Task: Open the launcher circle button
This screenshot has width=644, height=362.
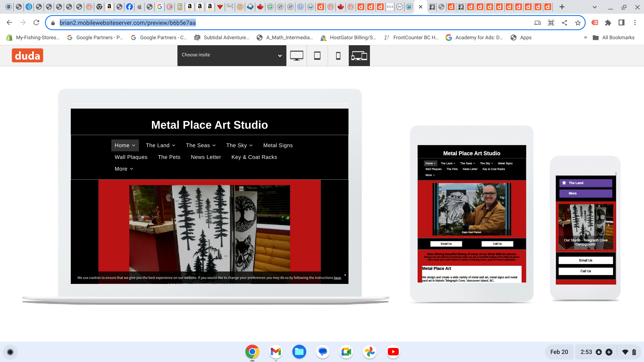Action: pos(10,352)
